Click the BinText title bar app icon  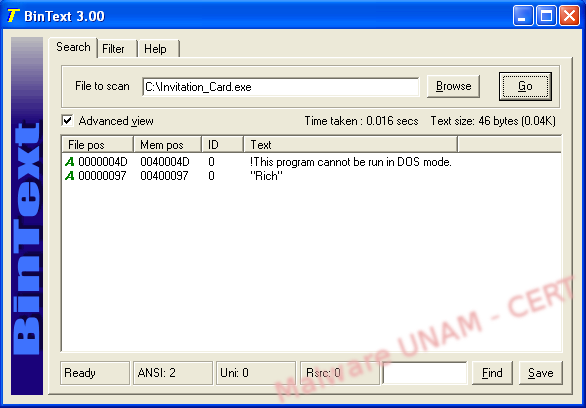point(13,16)
